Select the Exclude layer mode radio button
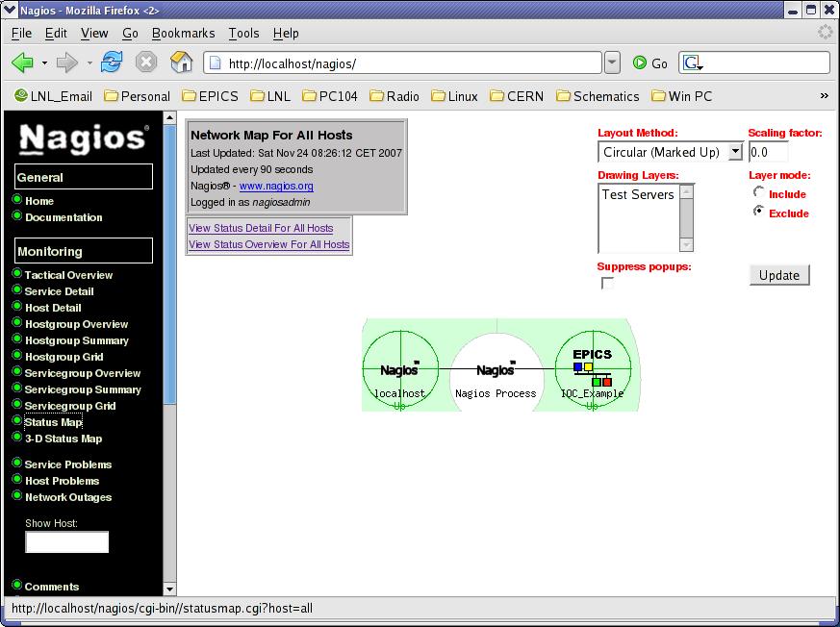This screenshot has width=840, height=627. 759,213
